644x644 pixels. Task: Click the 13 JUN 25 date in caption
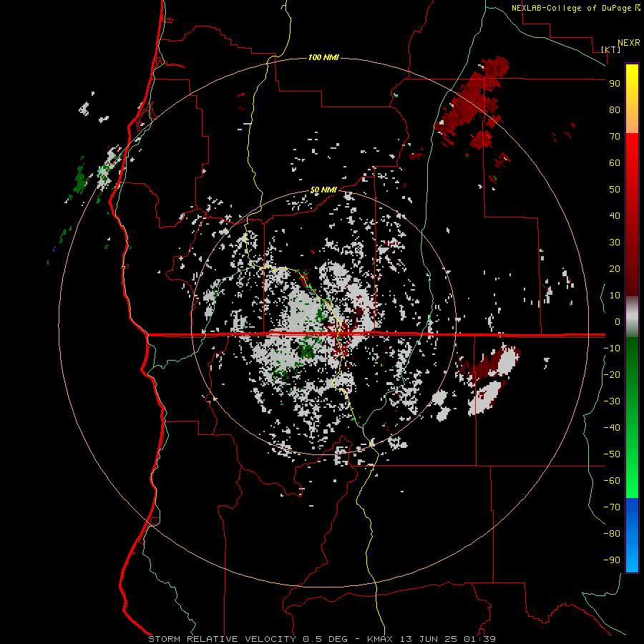tap(429, 639)
